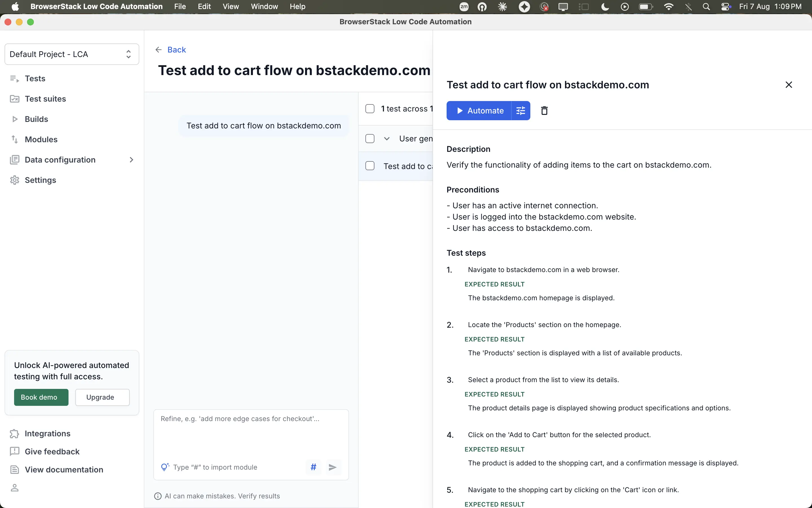The height and width of the screenshot is (508, 812).
Task: Click the Wi-Fi status icon
Action: [x=668, y=6]
